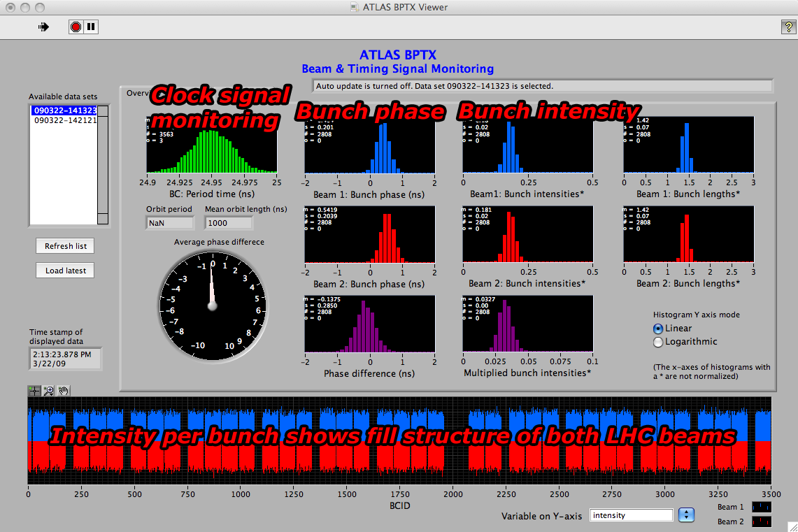Click the BCID axis label under the graph

(399, 505)
